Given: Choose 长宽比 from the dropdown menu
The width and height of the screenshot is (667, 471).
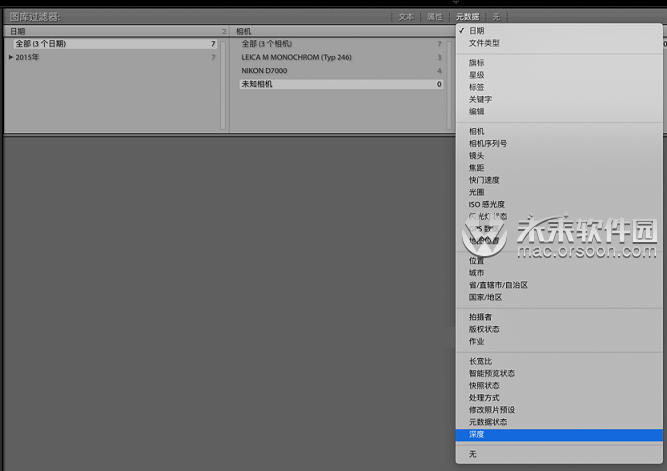Looking at the screenshot, I should coord(559,361).
